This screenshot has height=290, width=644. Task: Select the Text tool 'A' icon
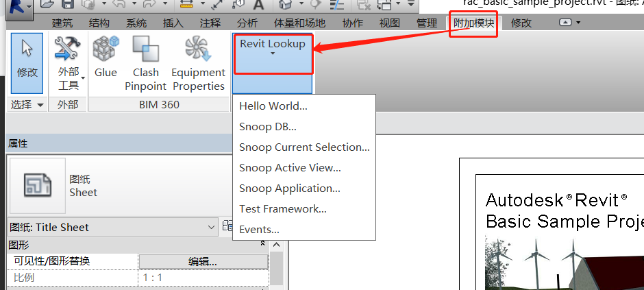tap(258, 5)
